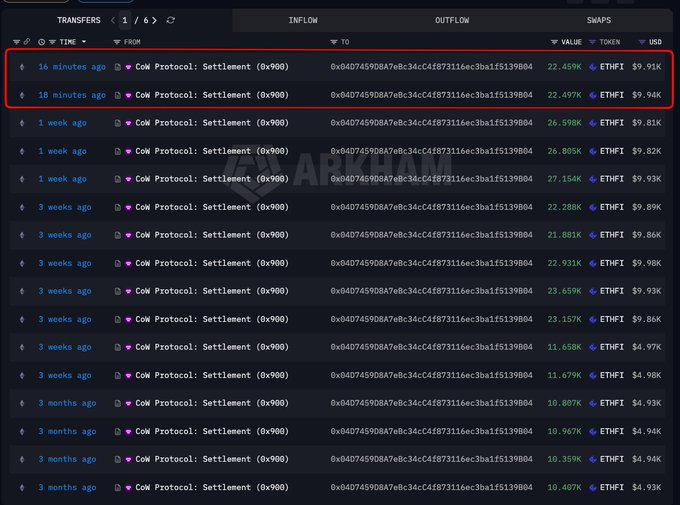This screenshot has height=505, width=680.
Task: Click the $9.98K USD amount
Action: coord(646,263)
